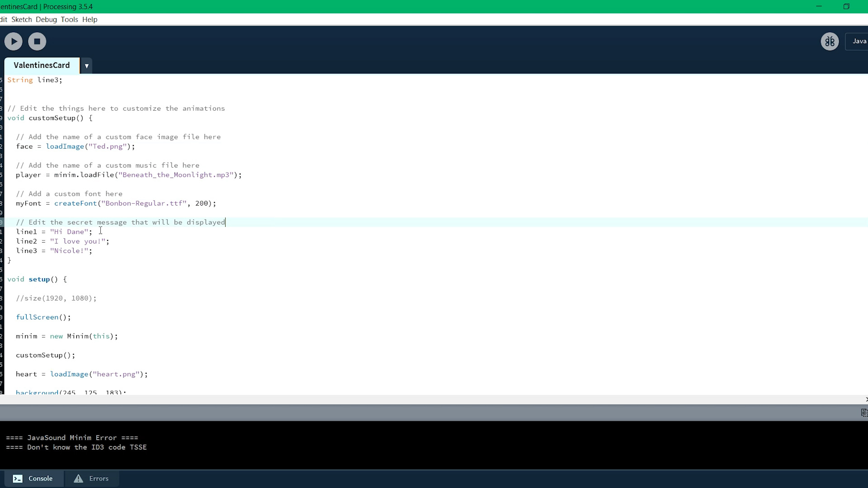Select background color values text

(x=90, y=391)
